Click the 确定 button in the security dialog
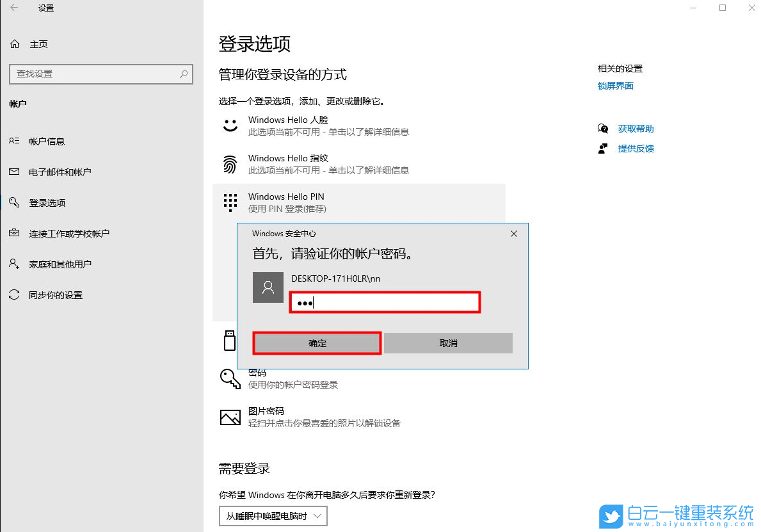 click(x=316, y=343)
